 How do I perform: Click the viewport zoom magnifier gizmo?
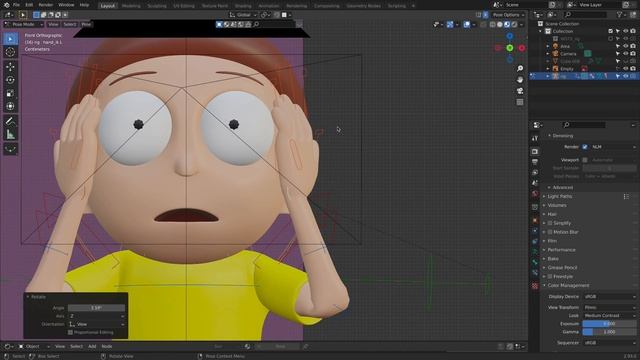click(520, 68)
